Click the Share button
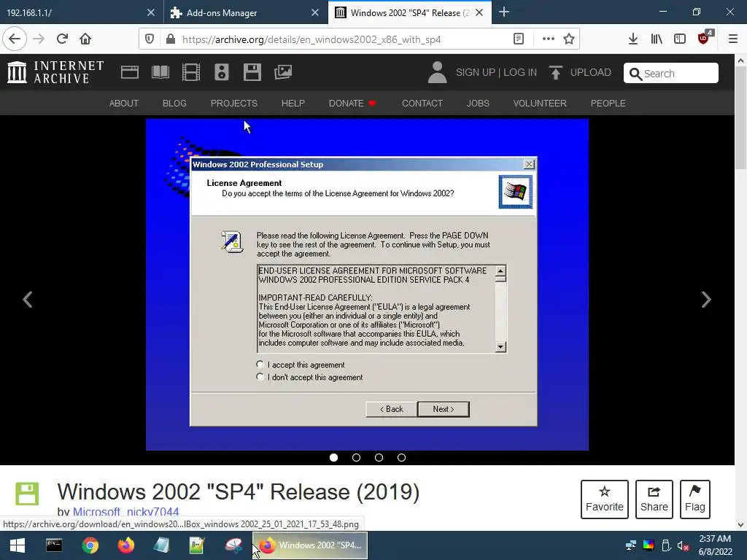747x560 pixels. pyautogui.click(x=654, y=499)
